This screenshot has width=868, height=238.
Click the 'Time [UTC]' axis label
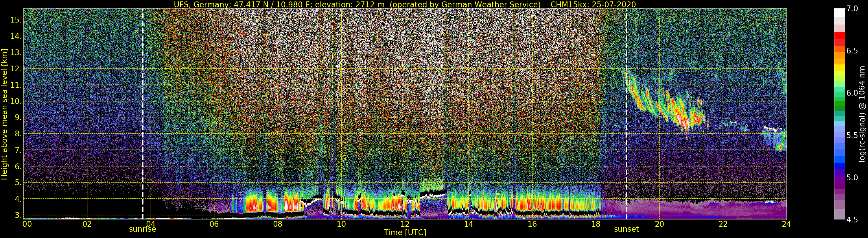[405, 233]
